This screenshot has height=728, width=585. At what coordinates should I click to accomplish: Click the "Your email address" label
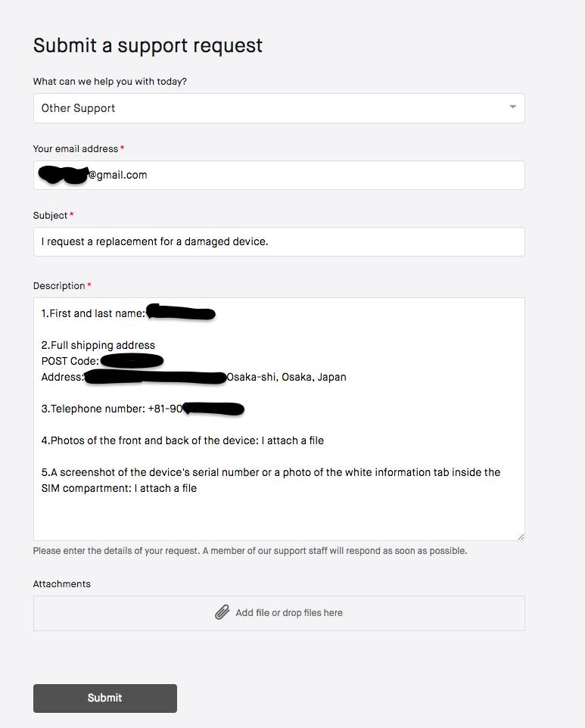pos(76,149)
